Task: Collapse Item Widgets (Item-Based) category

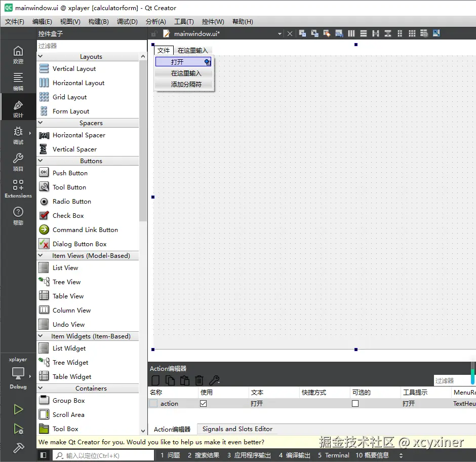Action: pos(41,336)
